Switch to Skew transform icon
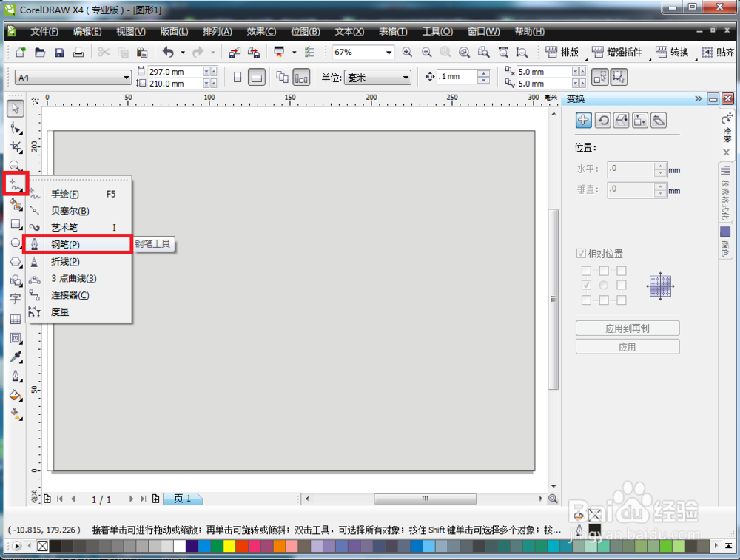Screen dimensions: 740x560 (x=659, y=121)
